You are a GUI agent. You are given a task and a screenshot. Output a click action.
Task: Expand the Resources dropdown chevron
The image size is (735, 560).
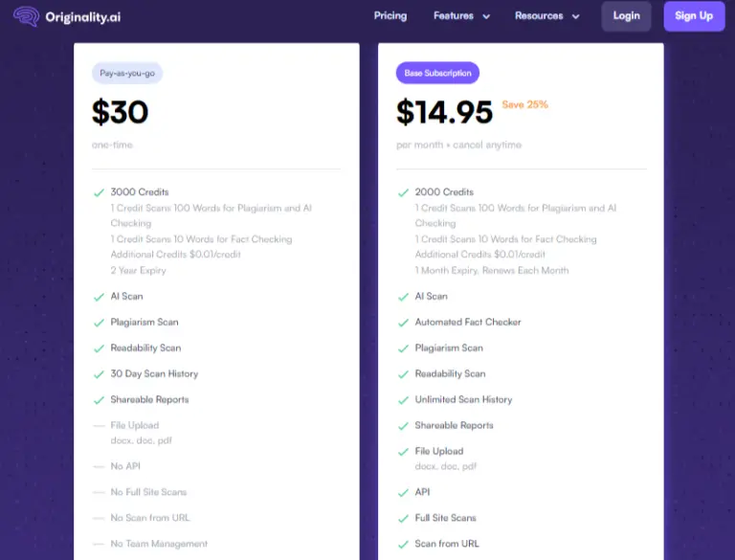pyautogui.click(x=575, y=16)
